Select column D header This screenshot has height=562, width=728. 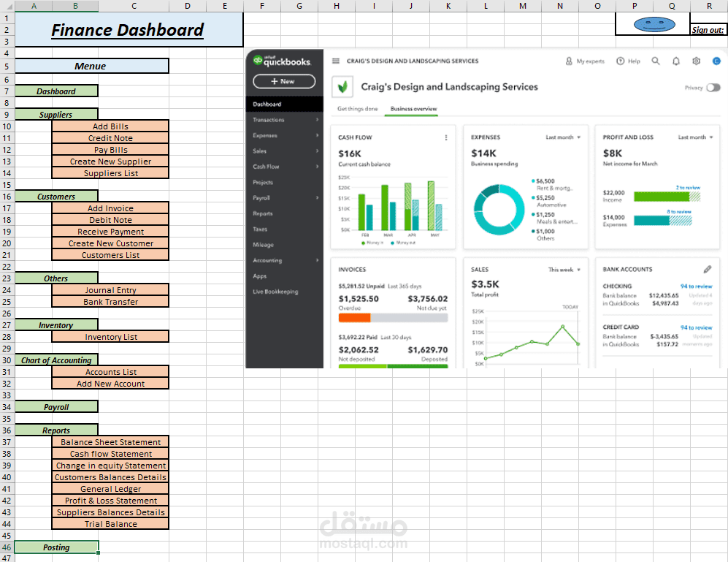187,6
